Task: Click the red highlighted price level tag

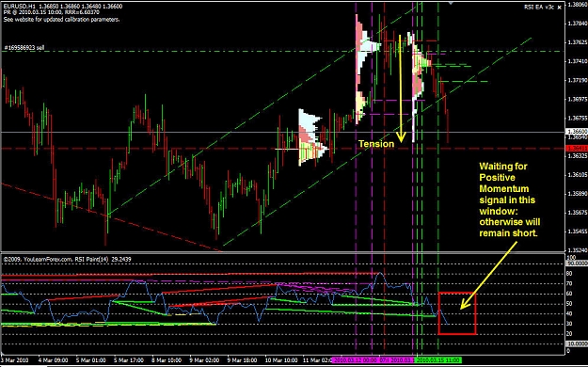Action: (x=577, y=149)
